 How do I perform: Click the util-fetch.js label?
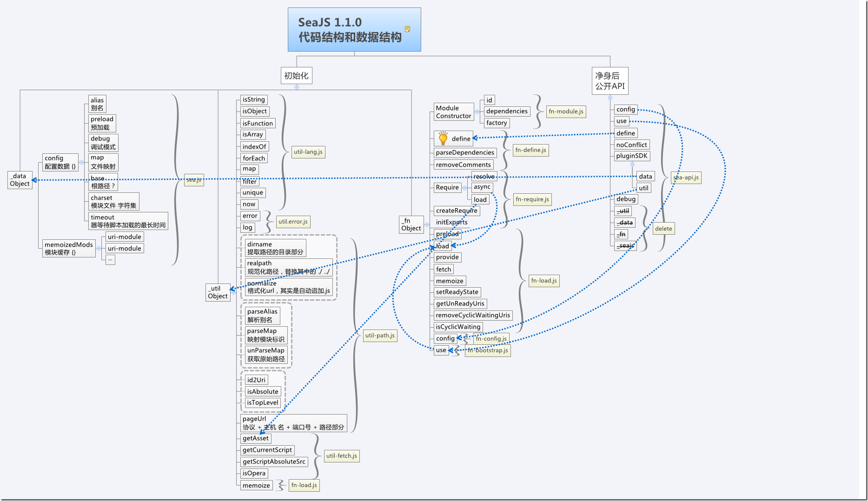point(342,456)
